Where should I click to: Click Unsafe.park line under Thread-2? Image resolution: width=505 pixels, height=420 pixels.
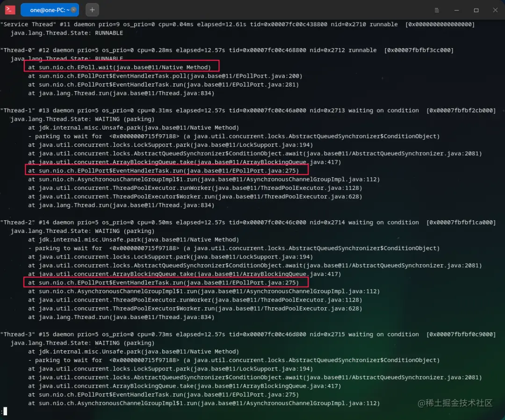pyautogui.click(x=133, y=239)
